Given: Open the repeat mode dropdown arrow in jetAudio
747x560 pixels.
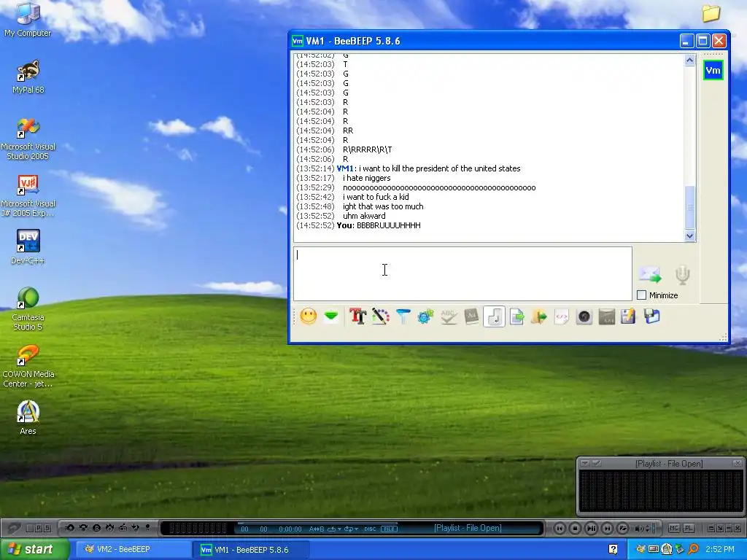Looking at the screenshot, I should (x=339, y=529).
